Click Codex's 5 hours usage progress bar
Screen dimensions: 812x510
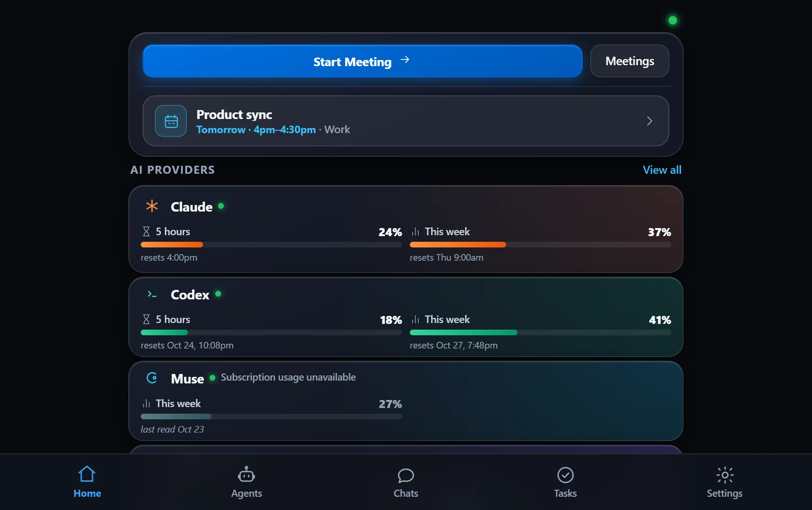(271, 332)
